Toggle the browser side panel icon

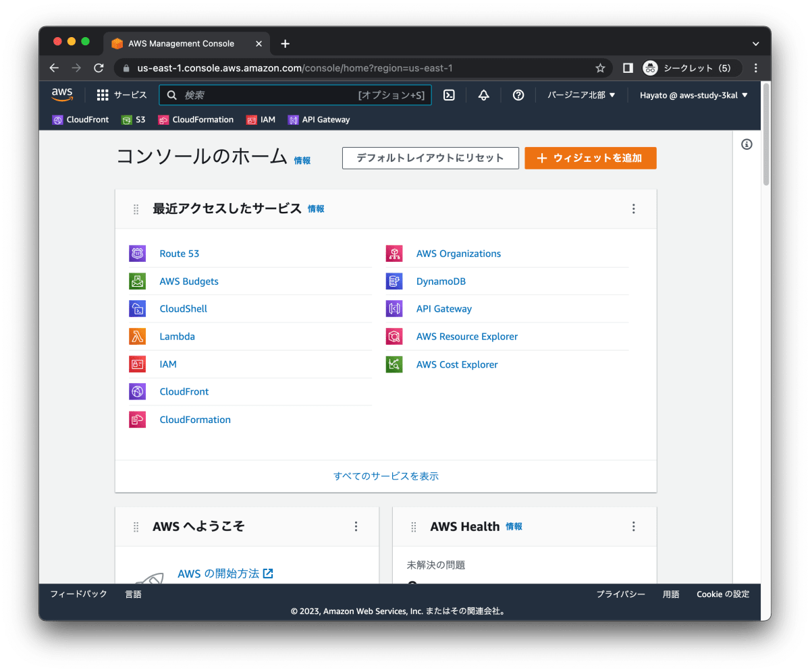628,68
